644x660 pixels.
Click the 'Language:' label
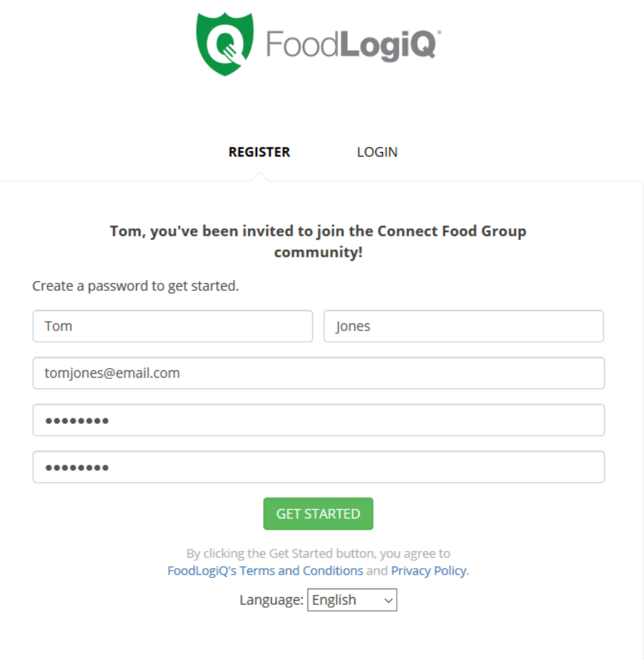(x=272, y=600)
